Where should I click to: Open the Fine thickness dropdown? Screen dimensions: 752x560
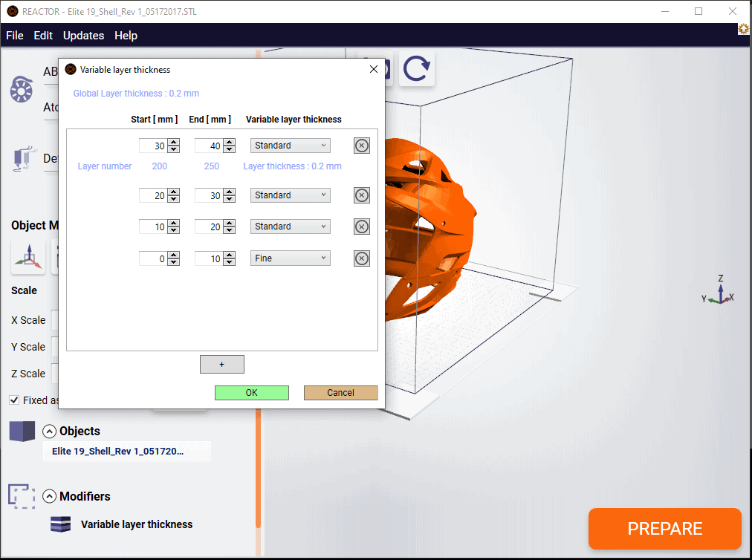(290, 258)
